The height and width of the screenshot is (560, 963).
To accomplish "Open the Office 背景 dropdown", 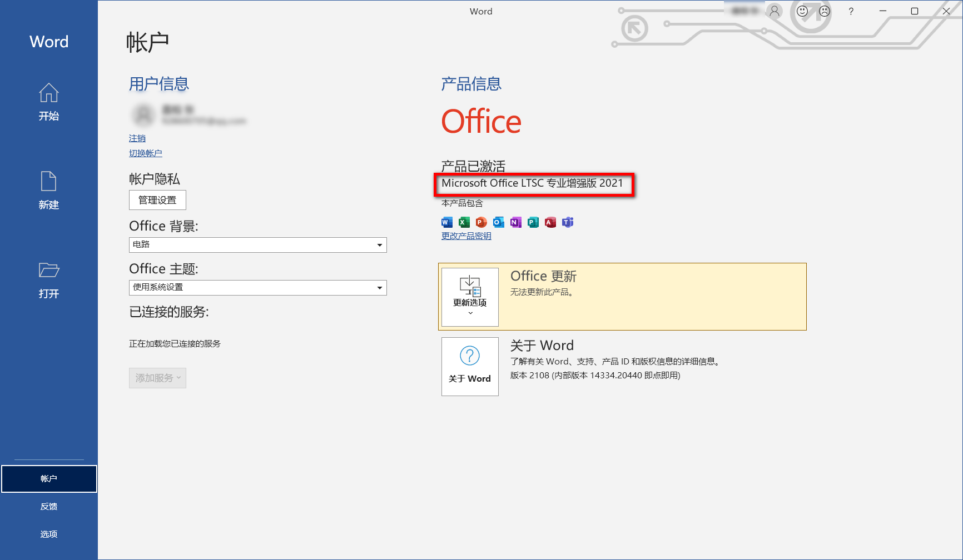I will [380, 245].
